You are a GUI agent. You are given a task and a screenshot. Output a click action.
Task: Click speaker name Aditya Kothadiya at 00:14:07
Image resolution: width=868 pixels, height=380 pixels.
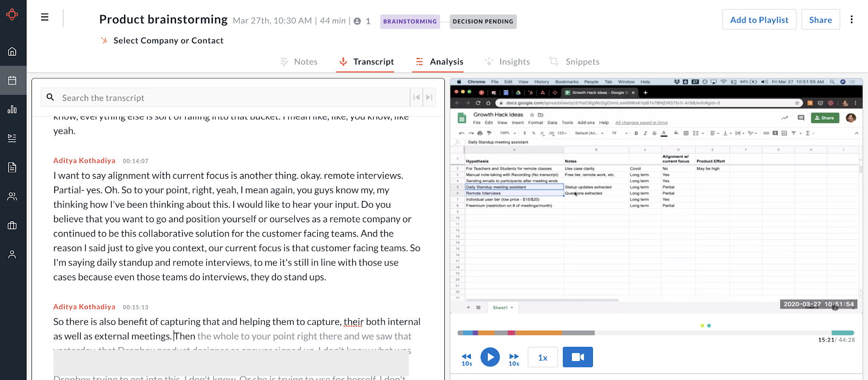pyautogui.click(x=84, y=160)
